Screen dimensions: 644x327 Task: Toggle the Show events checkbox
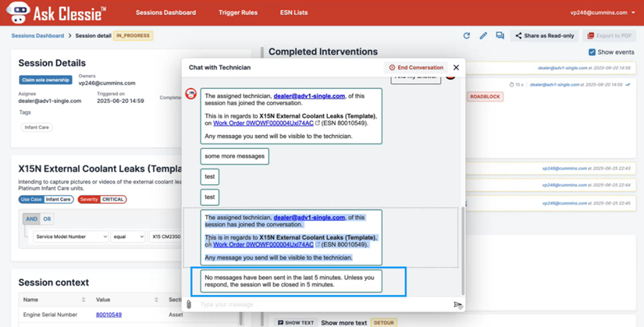pyautogui.click(x=592, y=52)
